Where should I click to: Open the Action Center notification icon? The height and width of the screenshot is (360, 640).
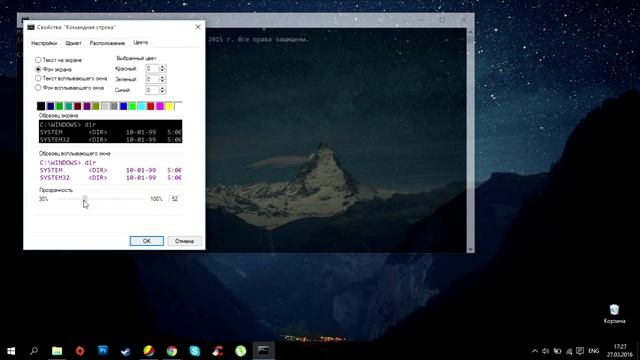click(x=580, y=351)
